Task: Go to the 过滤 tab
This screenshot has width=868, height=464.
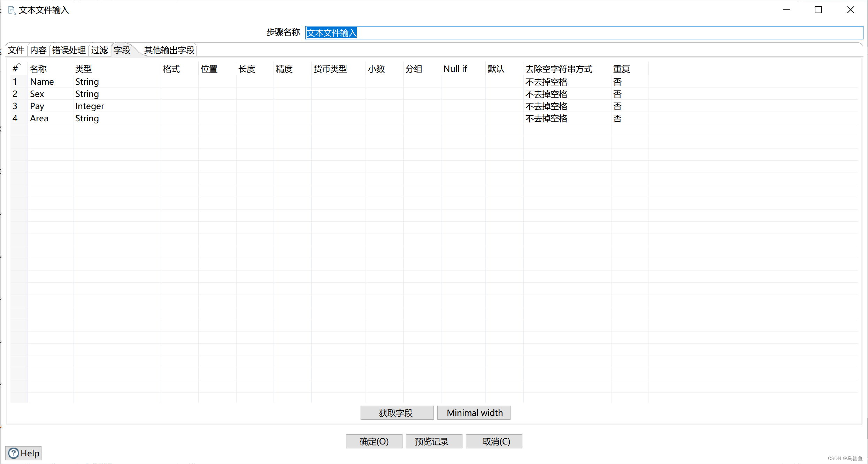Action: 100,50
